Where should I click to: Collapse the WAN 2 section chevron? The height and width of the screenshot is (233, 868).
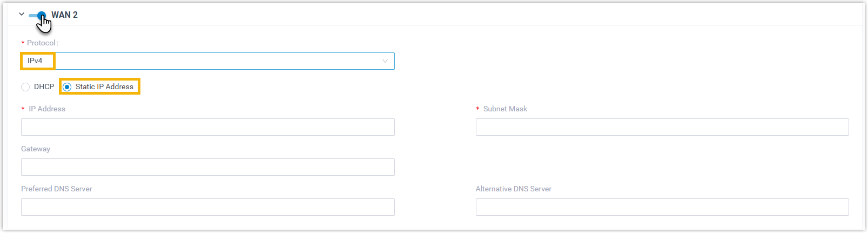22,15
